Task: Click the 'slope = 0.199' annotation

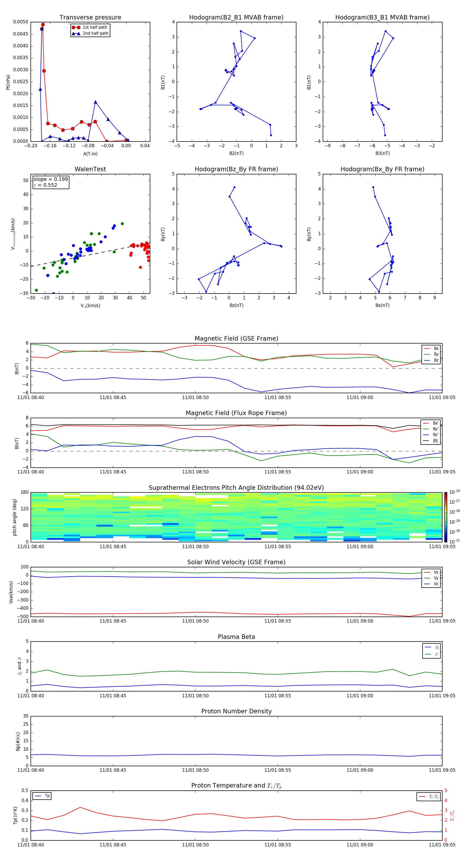Action: 50,179
